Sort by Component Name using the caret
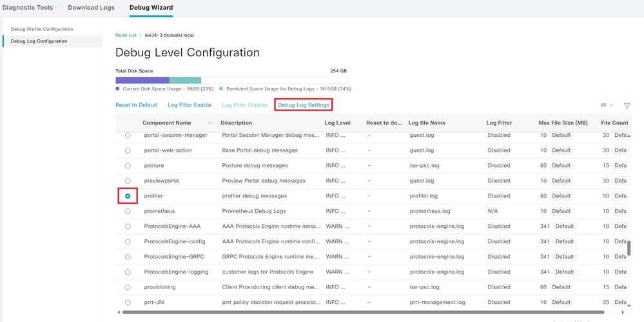Screen dimensions: 644x322 pos(210,123)
